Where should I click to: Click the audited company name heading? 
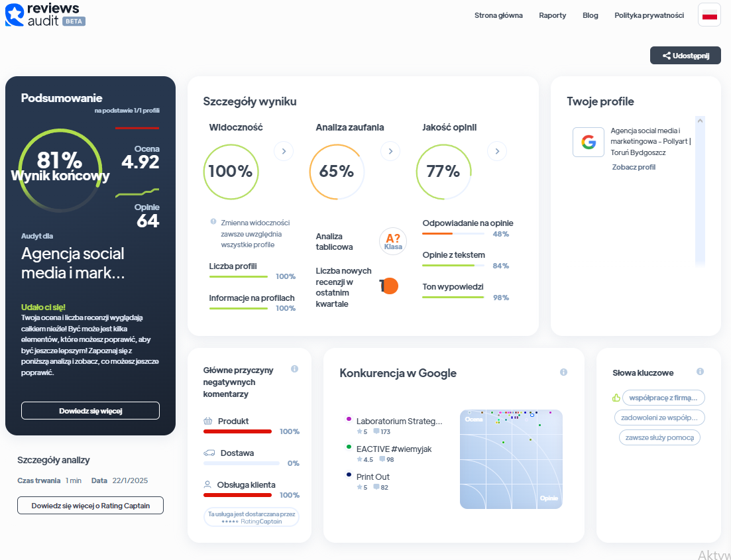pos(73,263)
